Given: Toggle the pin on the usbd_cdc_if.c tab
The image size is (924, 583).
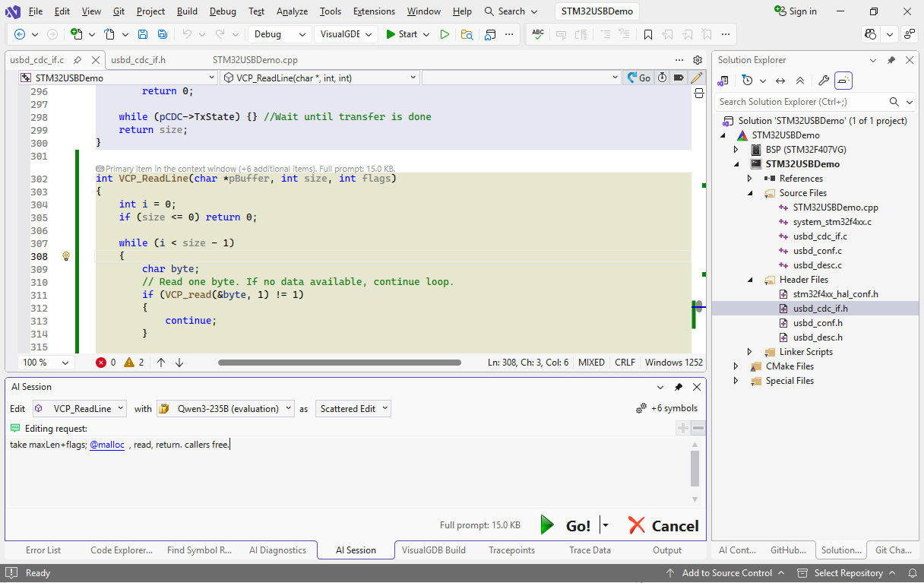Looking at the screenshot, I should click(x=78, y=60).
